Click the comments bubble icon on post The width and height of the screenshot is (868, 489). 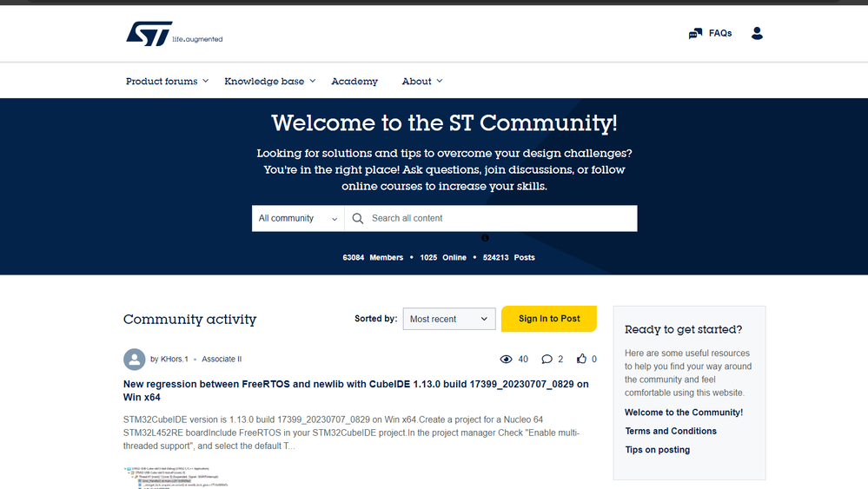coord(547,359)
